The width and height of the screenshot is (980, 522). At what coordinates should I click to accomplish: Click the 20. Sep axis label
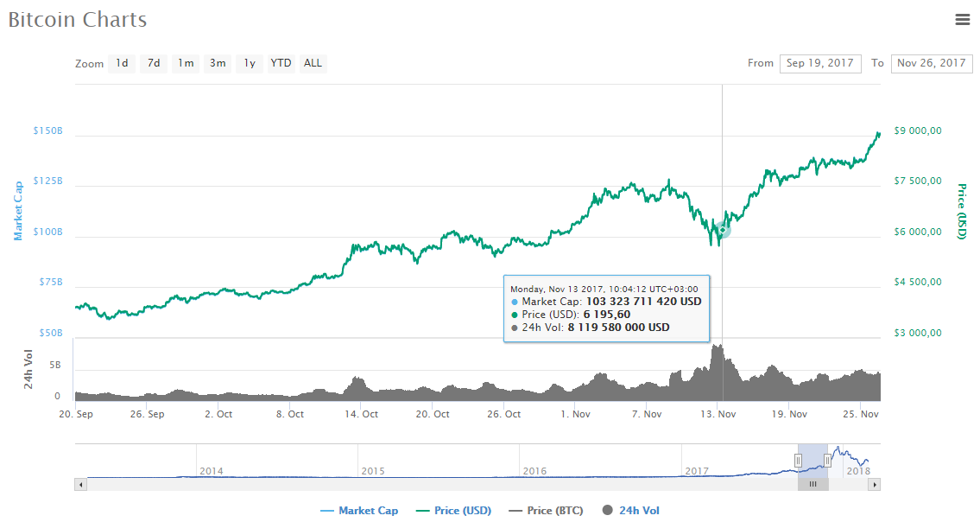(x=76, y=414)
